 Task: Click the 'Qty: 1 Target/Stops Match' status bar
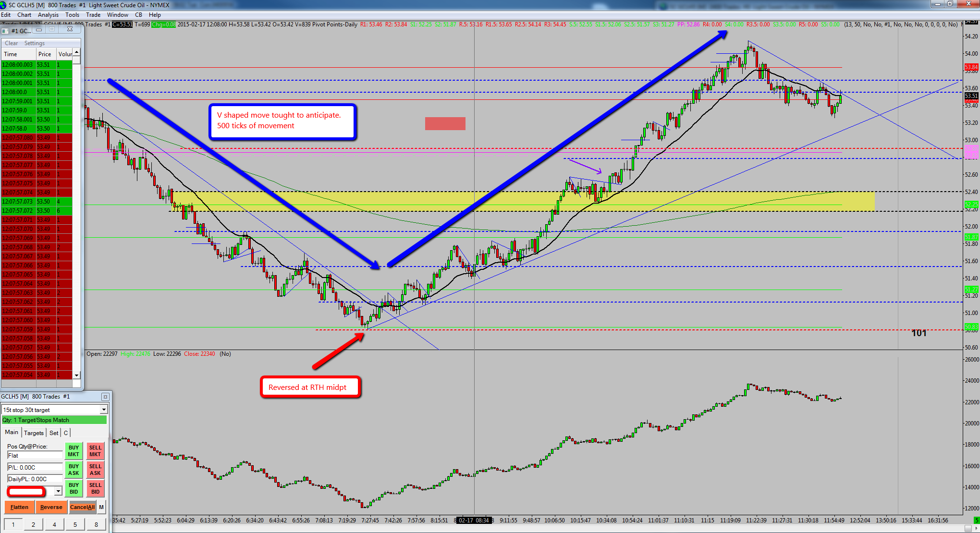click(x=54, y=420)
